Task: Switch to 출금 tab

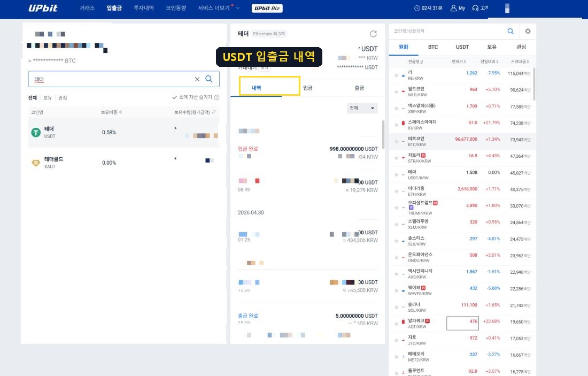Action: 359,88
